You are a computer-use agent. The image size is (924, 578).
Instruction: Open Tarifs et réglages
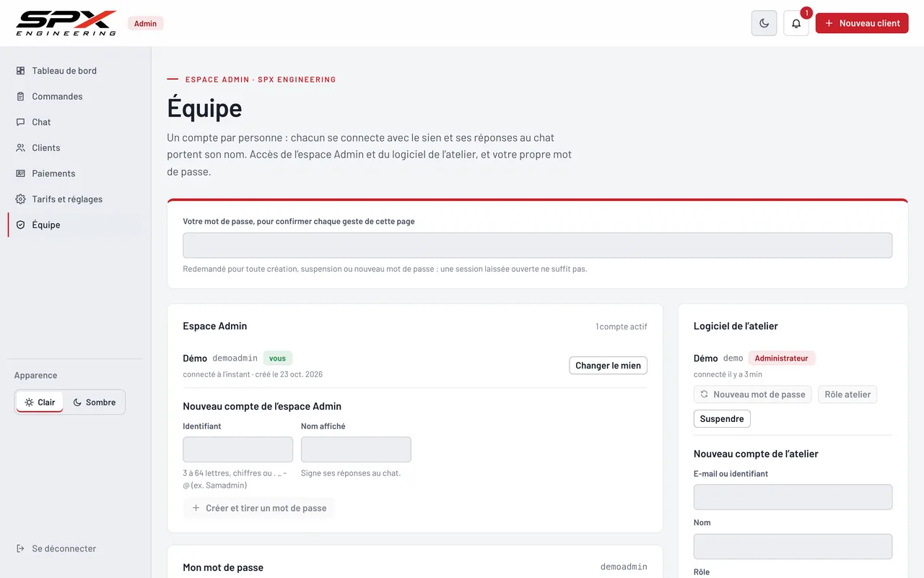(74, 199)
